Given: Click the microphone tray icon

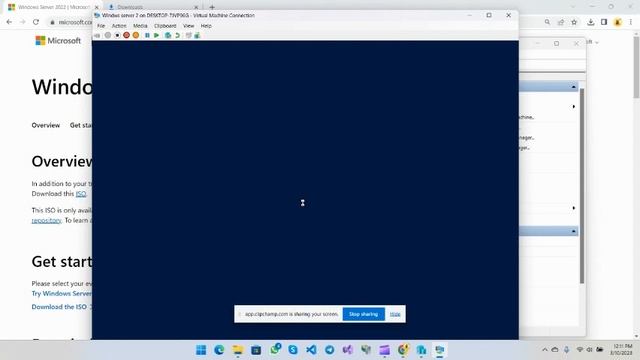Looking at the screenshot, I should coord(567,350).
